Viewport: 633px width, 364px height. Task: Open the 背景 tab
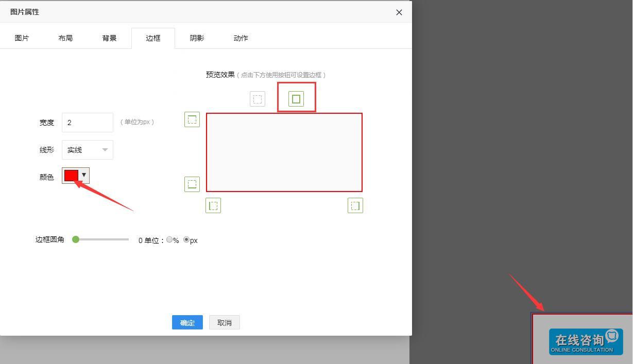pos(109,38)
